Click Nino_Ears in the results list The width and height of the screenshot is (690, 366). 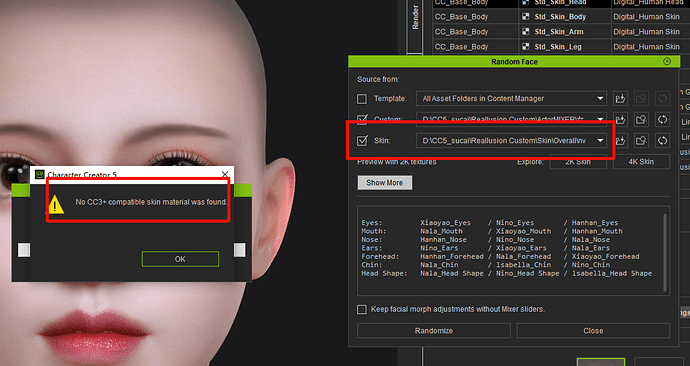click(x=439, y=248)
